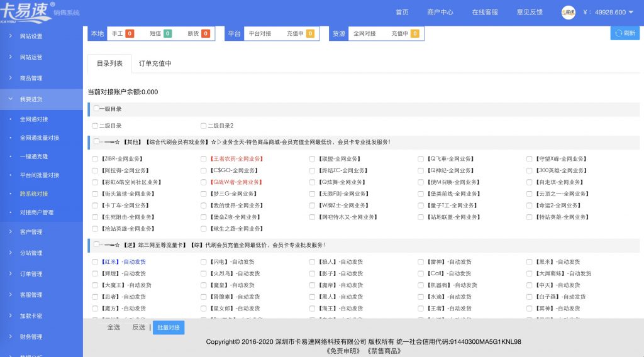Open 商户中心 in the top navigation
Image resolution: width=644 pixels, height=357 pixels.
[440, 13]
